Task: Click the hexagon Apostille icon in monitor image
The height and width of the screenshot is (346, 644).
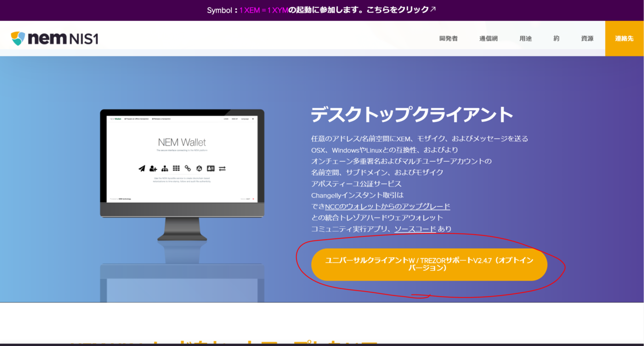Action: pos(199,168)
